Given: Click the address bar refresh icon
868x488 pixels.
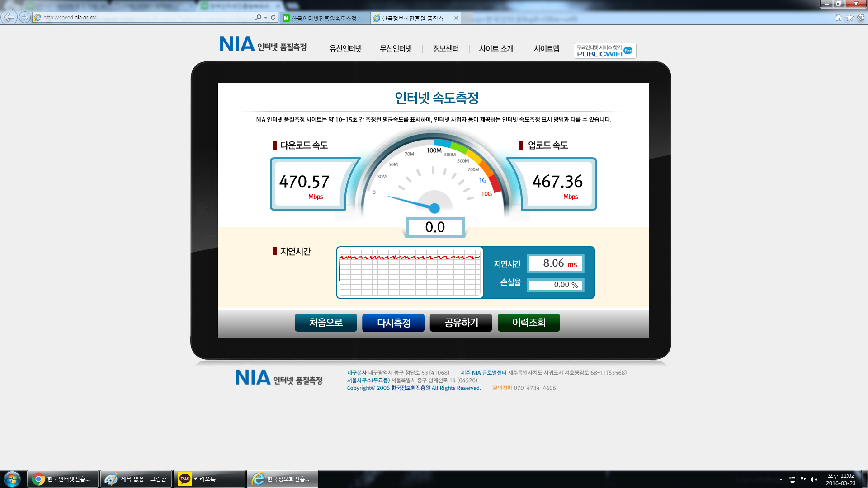Looking at the screenshot, I should click(273, 17).
